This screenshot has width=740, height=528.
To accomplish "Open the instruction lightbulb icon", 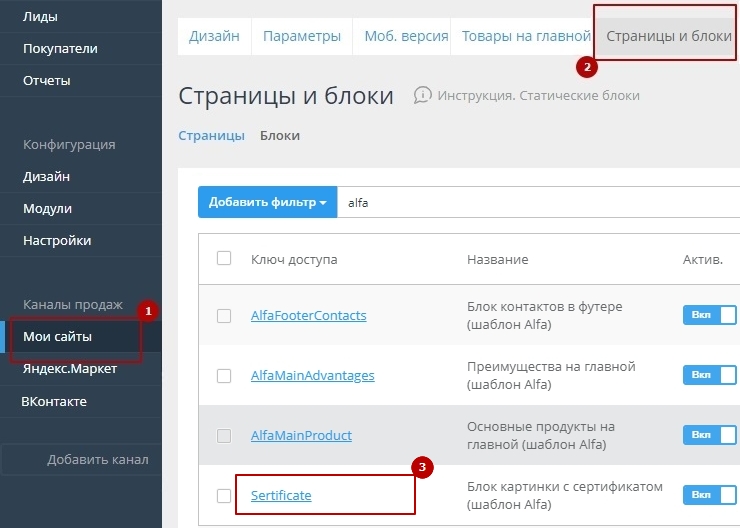I will click(423, 95).
